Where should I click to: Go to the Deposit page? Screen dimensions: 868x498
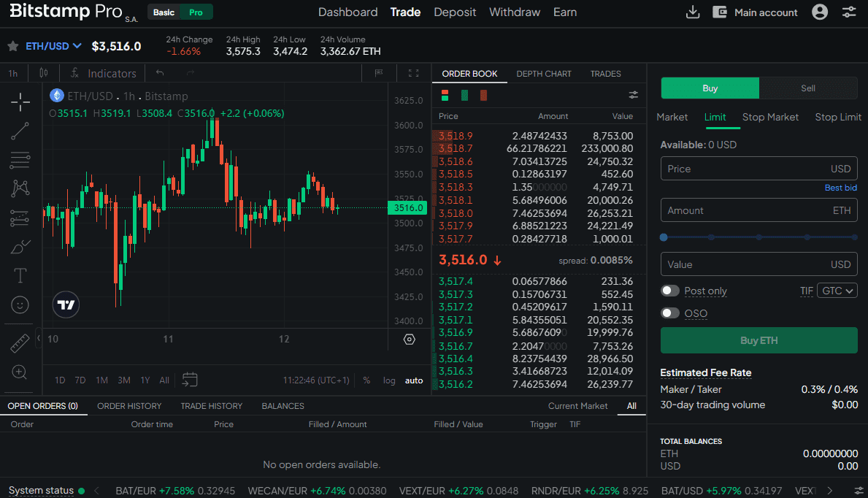pos(455,12)
